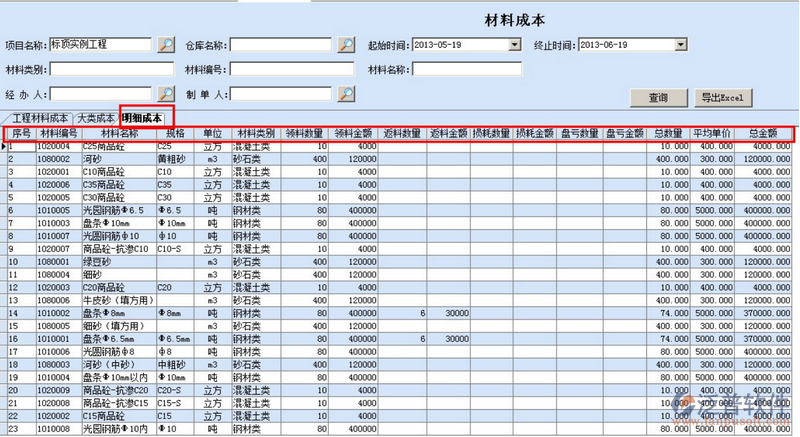Expand the 终止时间 date dropdown
This screenshot has width=800, height=437.
(680, 45)
